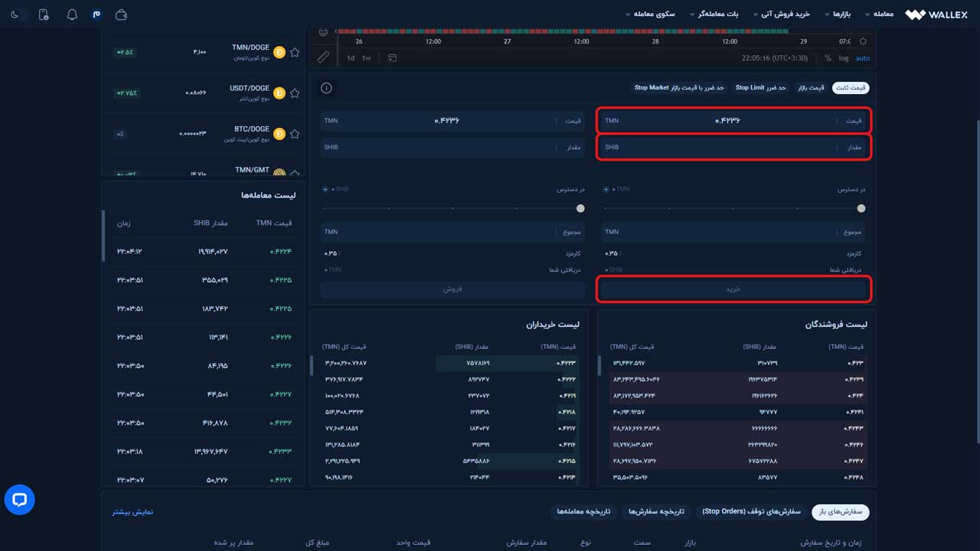Screen dimensions: 980x551
Task: Expand the بازارها menu
Action: [x=836, y=15]
